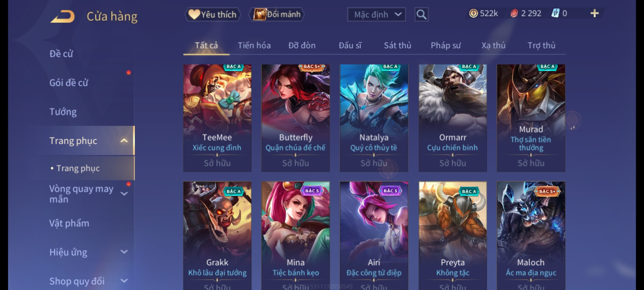
Task: Click the red ruby currency icon
Action: point(514,13)
